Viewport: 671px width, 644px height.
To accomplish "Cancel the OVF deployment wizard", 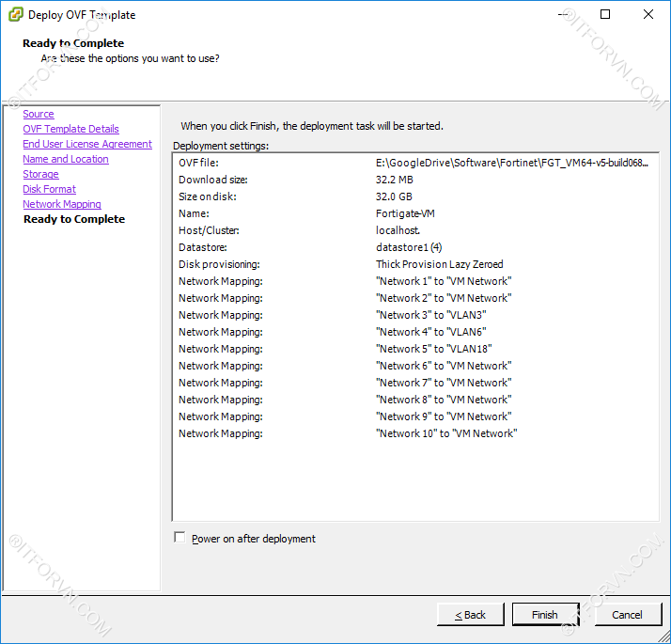I will coord(627,615).
